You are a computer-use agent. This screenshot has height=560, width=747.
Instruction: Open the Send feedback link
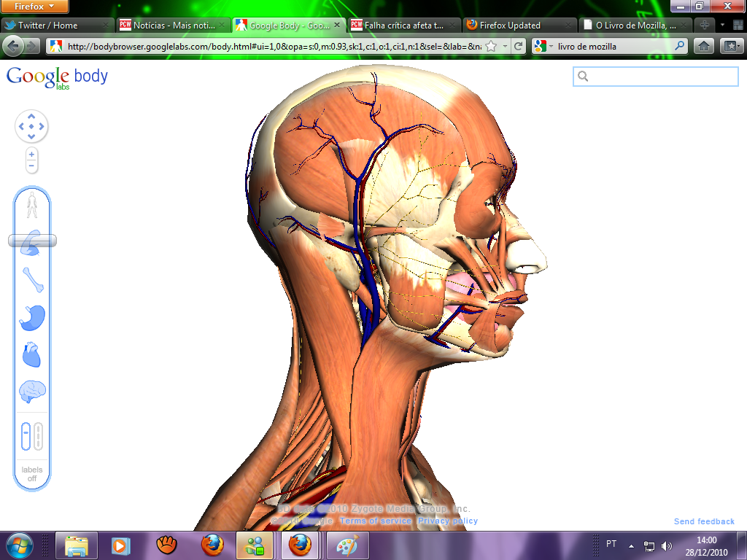704,521
